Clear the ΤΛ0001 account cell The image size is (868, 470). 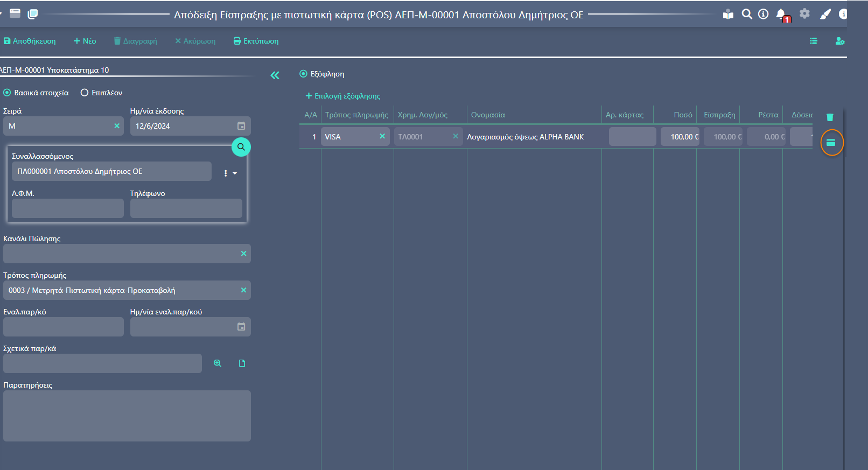pos(456,136)
